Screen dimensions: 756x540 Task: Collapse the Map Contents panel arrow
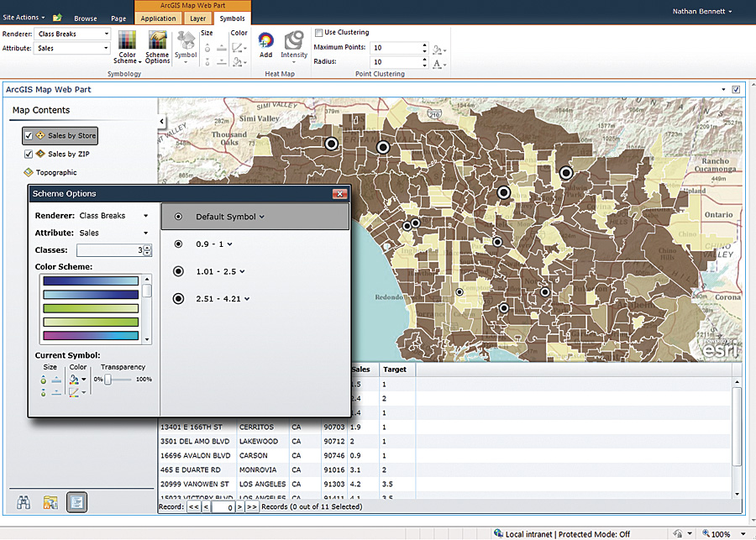[162, 122]
